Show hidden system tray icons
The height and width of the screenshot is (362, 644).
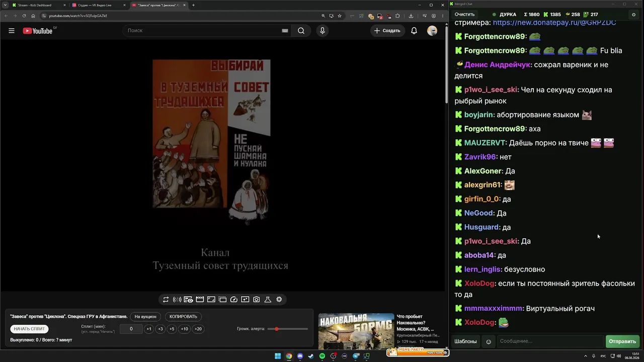(586, 356)
